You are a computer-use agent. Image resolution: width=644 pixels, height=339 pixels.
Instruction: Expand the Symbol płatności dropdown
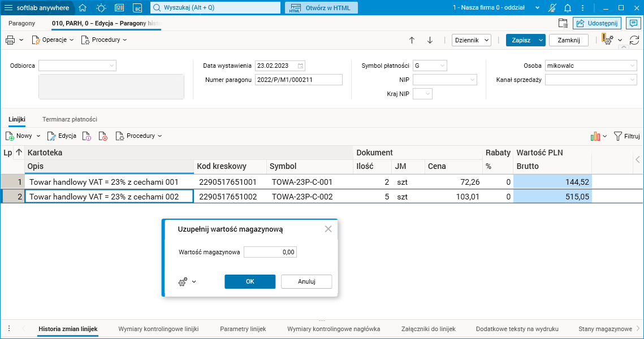(x=442, y=66)
